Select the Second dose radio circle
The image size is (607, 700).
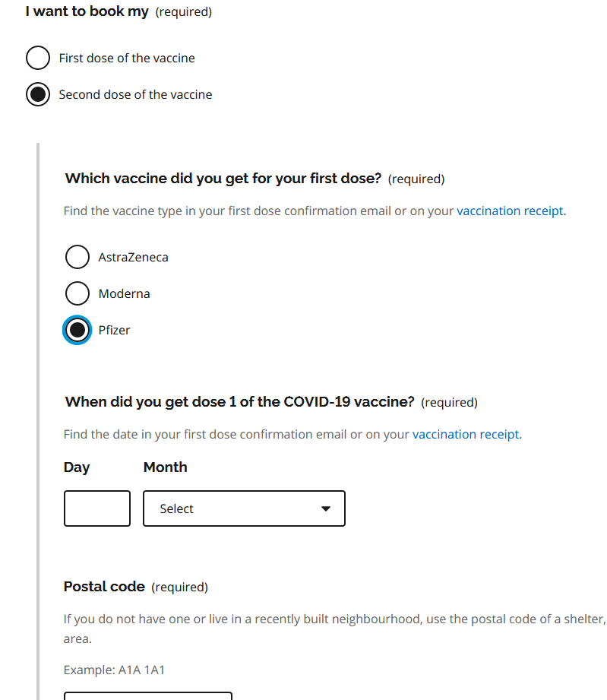[x=38, y=94]
